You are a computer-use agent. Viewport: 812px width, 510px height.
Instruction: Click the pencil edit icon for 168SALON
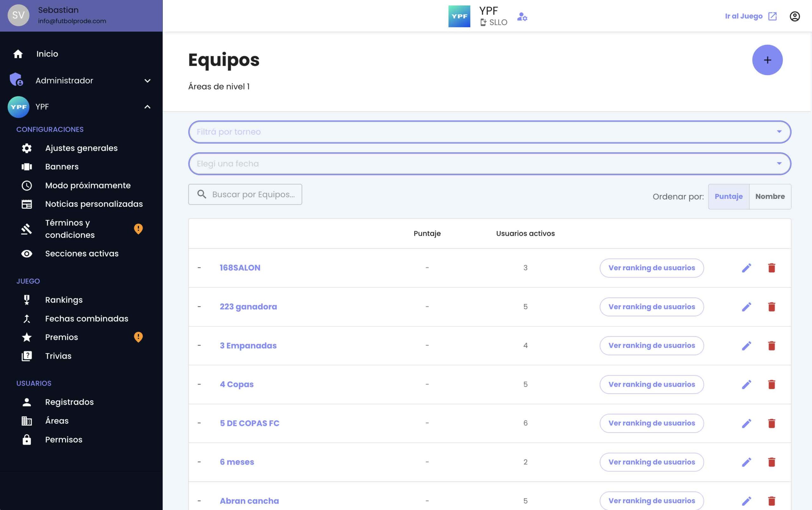(746, 268)
